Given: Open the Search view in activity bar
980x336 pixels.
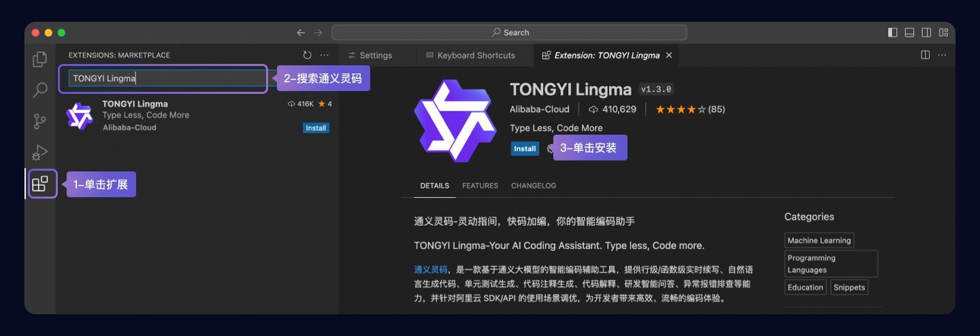Looking at the screenshot, I should pos(40,90).
